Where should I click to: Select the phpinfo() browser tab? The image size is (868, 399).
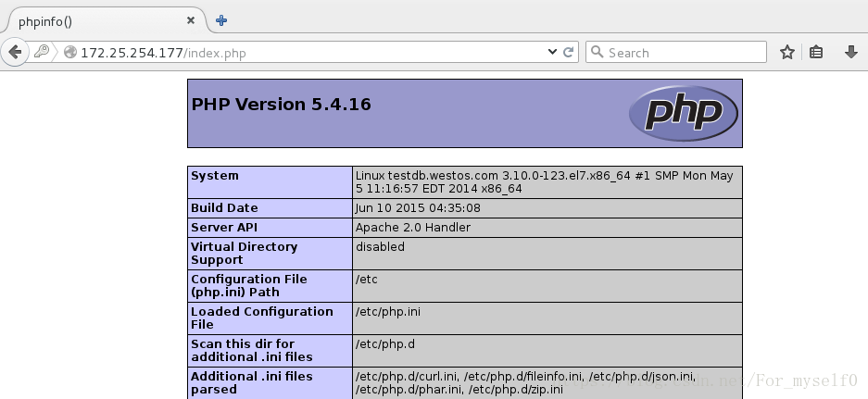106,21
